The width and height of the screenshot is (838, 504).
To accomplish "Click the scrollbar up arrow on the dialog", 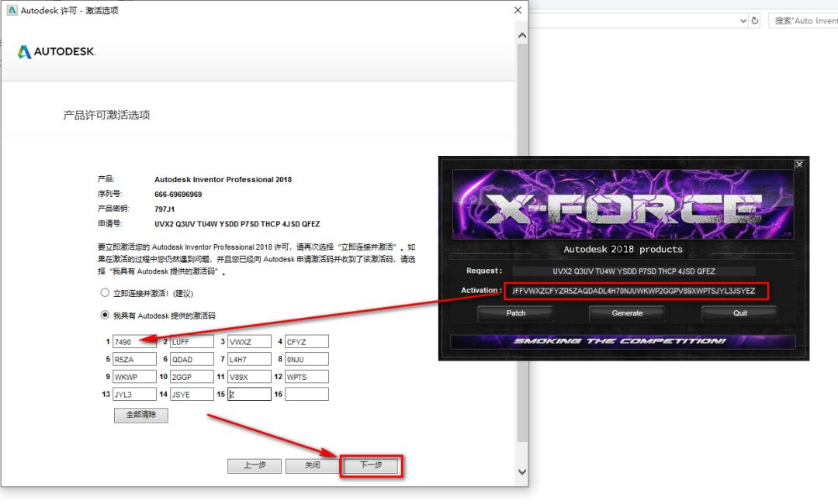I will point(521,35).
